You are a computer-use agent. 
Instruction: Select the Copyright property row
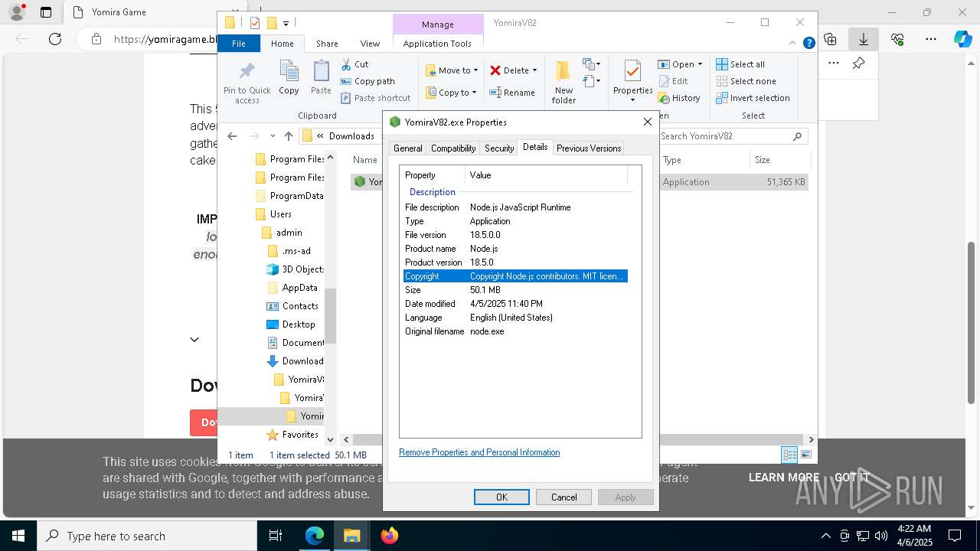[515, 276]
